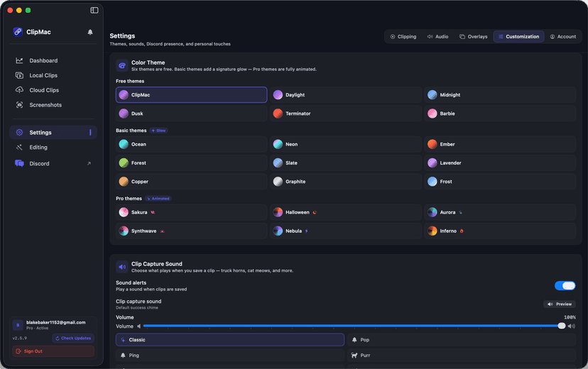588x369 pixels.
Task: Select the Classic capture sound
Action: tap(230, 340)
